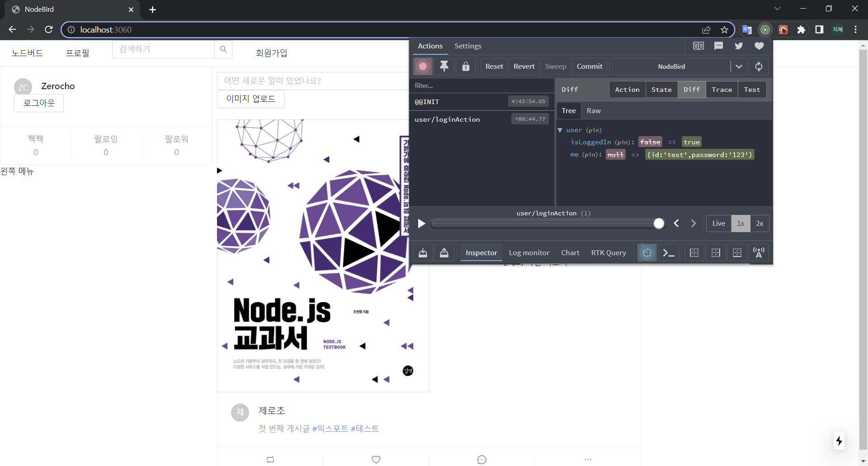This screenshot has width=868, height=466.
Task: Click the export state icon
Action: (x=444, y=253)
